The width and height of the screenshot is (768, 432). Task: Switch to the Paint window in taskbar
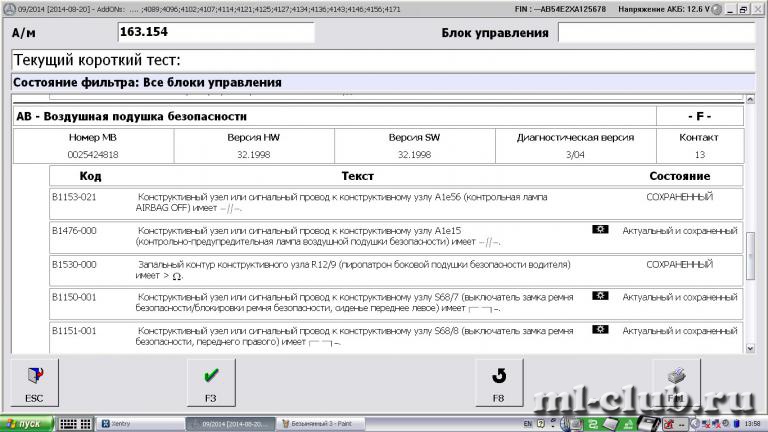(318, 424)
